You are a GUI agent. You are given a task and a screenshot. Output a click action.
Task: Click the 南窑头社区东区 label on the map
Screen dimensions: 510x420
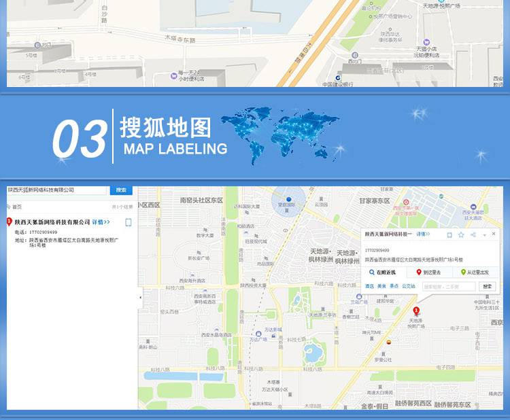tap(201, 200)
